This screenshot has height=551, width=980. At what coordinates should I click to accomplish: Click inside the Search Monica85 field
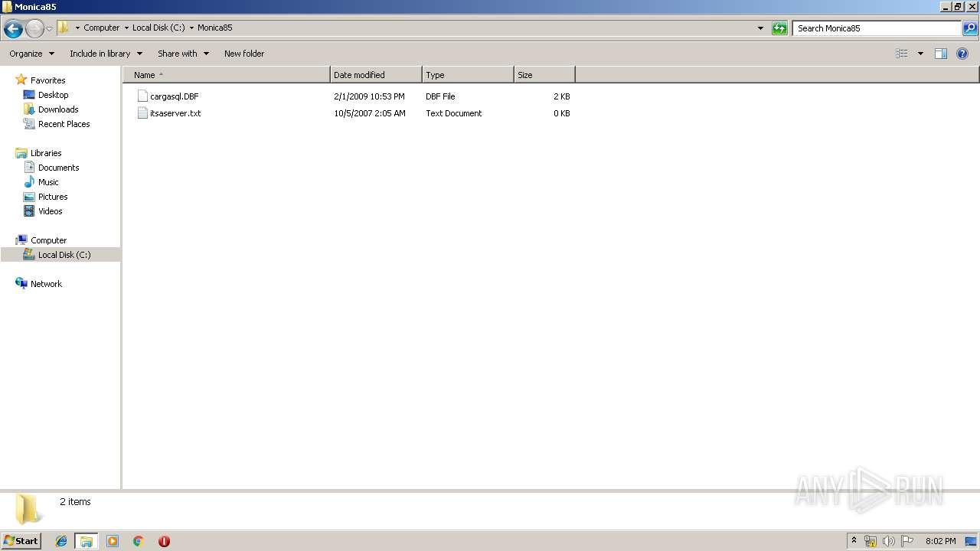[877, 28]
